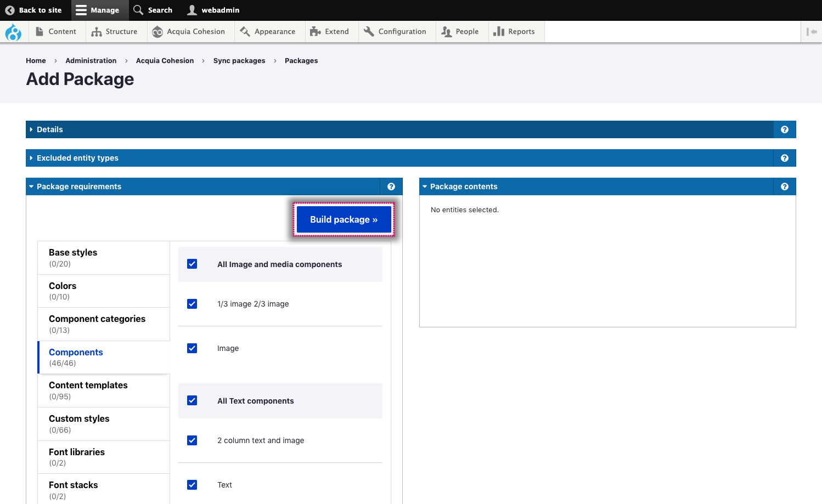822x504 pixels.
Task: Go to Sync packages breadcrumb link
Action: click(239, 61)
